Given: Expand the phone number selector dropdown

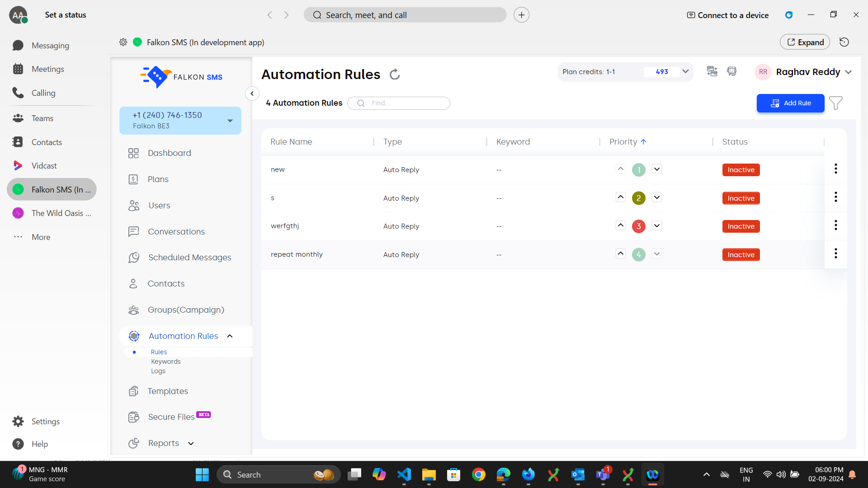Looking at the screenshot, I should (x=230, y=121).
